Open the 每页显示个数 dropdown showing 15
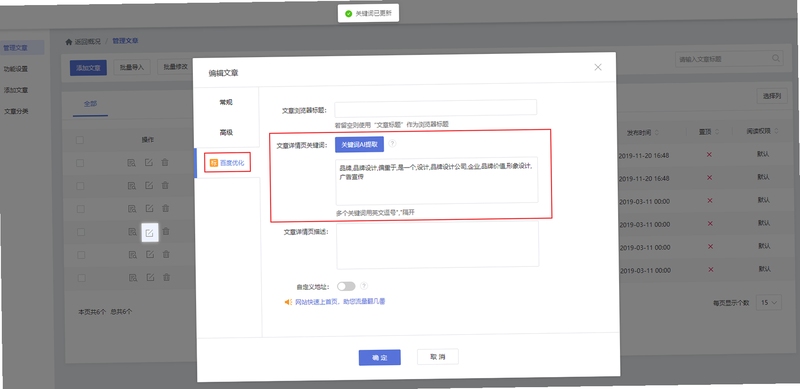 point(768,302)
